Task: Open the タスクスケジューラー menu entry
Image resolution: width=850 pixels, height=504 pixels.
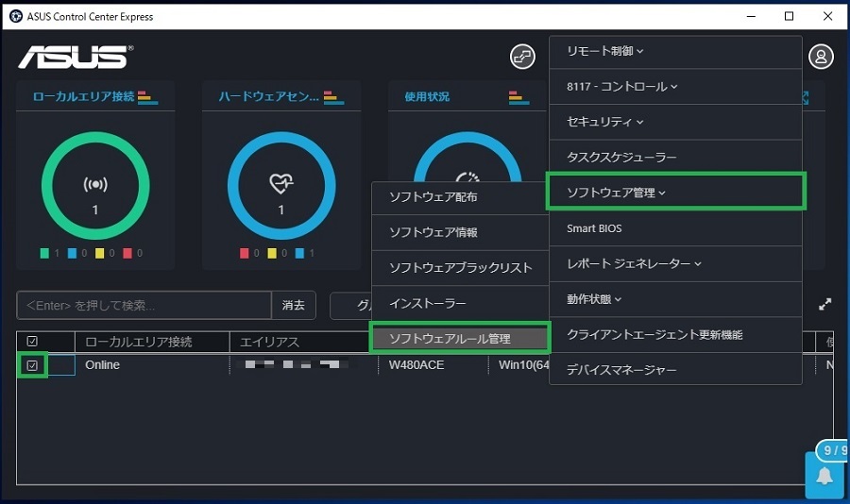Action: pyautogui.click(x=675, y=158)
